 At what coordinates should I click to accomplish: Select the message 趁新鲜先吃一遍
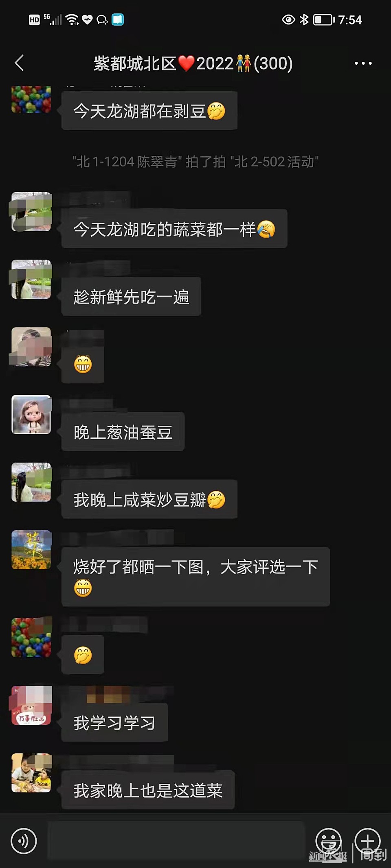131,297
